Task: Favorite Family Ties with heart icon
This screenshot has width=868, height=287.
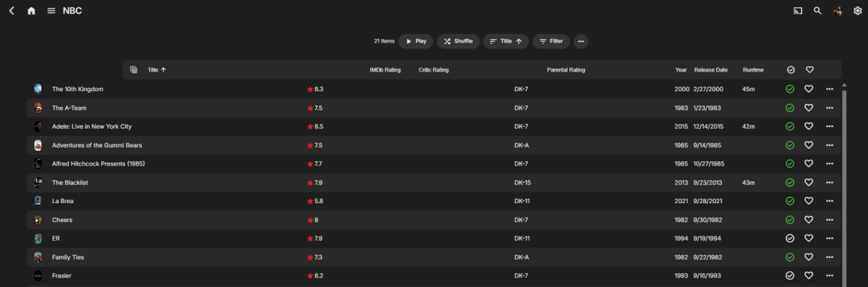Action: tap(809, 257)
